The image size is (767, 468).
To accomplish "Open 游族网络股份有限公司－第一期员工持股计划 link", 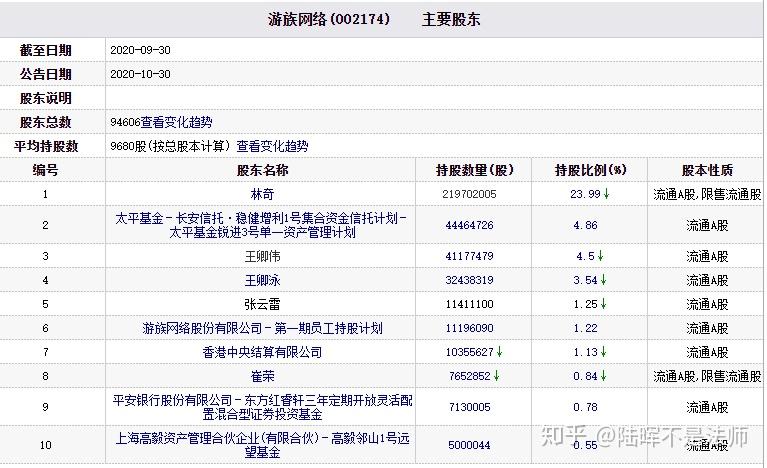I will (262, 328).
